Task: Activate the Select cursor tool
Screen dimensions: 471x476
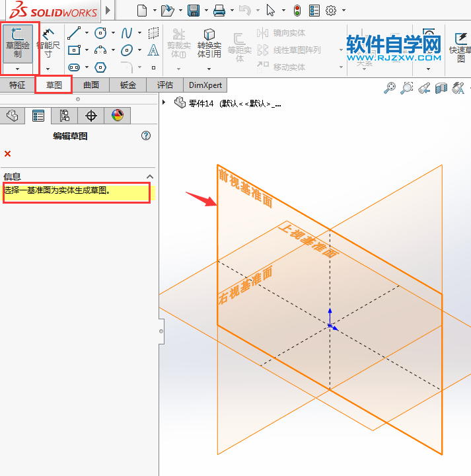Action: pyautogui.click(x=270, y=11)
